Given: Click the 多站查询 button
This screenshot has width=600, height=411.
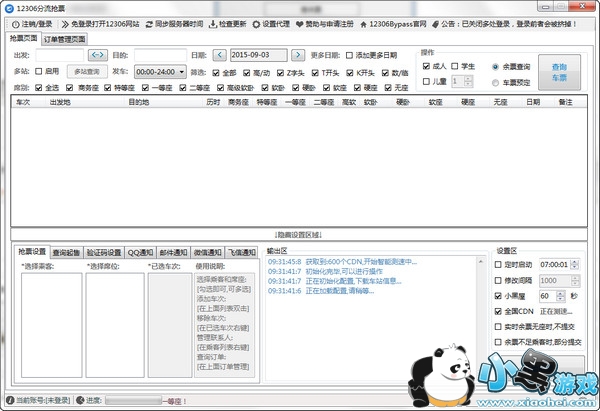Looking at the screenshot, I should pos(88,72).
